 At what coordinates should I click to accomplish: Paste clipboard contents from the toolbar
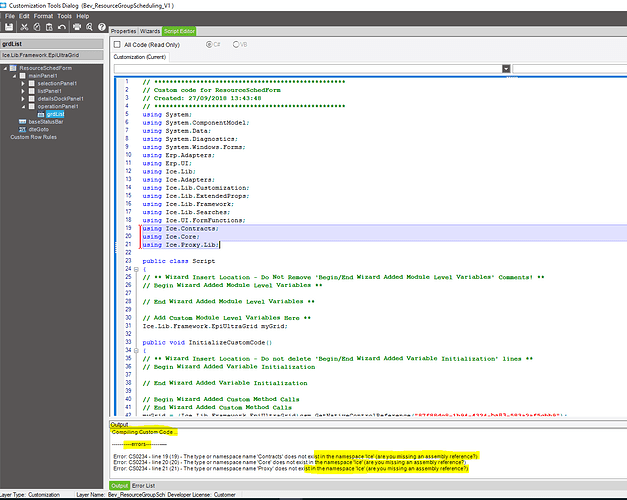49,27
